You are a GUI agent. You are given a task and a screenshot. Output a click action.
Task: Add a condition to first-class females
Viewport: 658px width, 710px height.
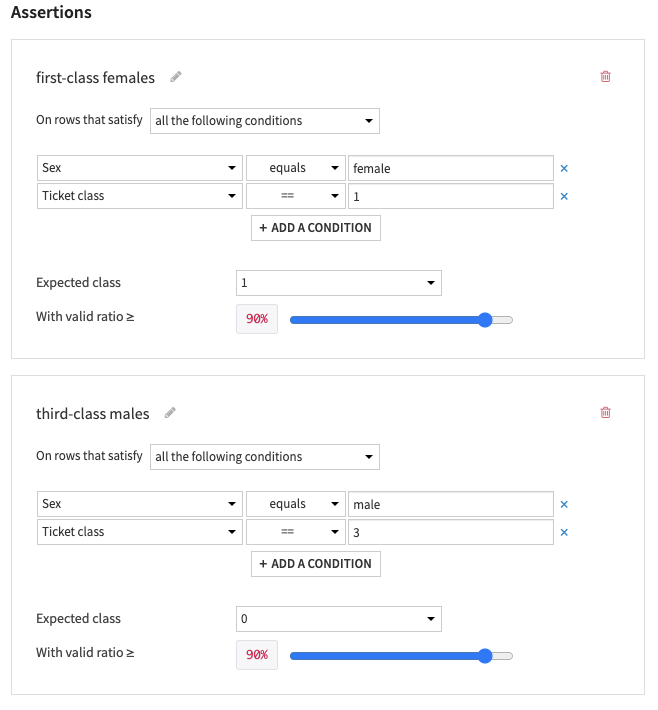click(316, 227)
